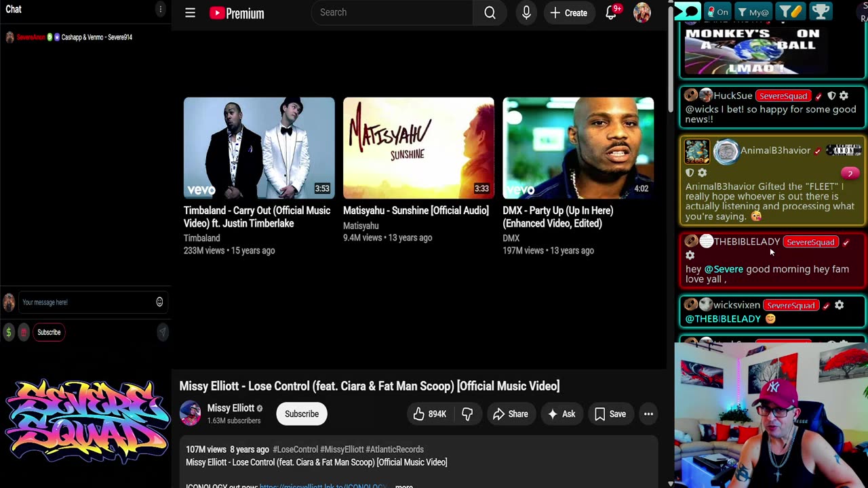Open the YouTube guide hamburger menu

(x=190, y=13)
